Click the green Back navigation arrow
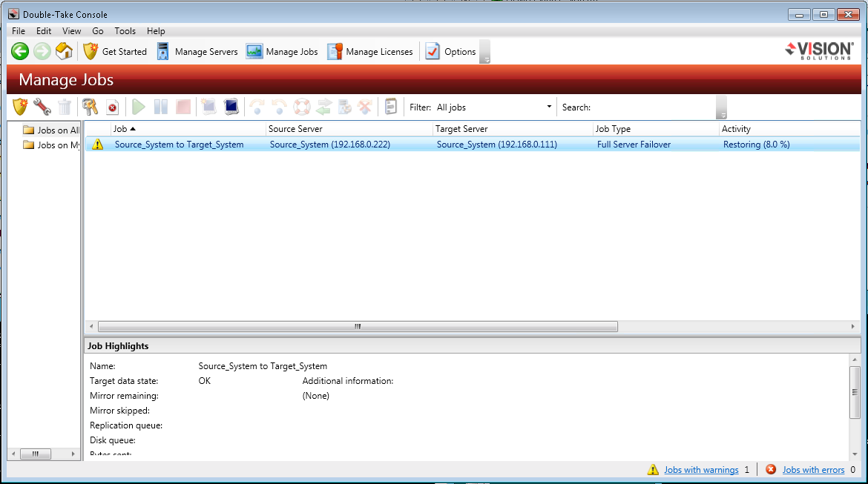This screenshot has height=484, width=868. [x=20, y=51]
